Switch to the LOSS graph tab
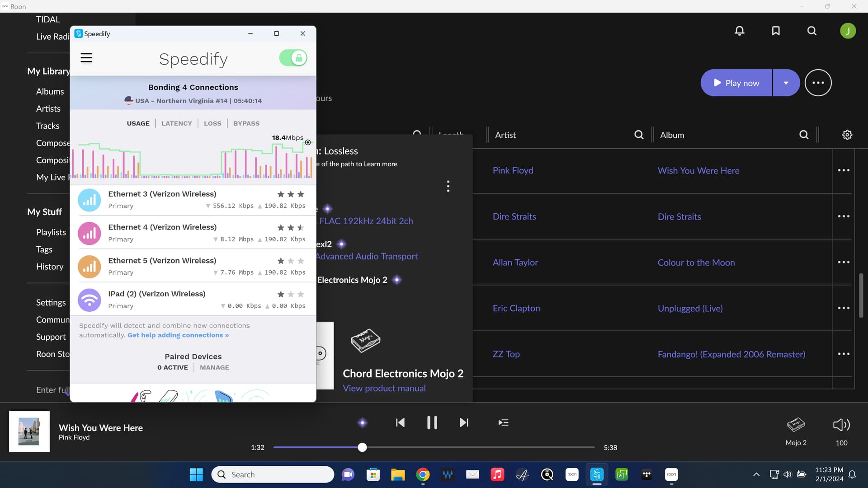Screen dimensions: 868x488 [212, 123]
